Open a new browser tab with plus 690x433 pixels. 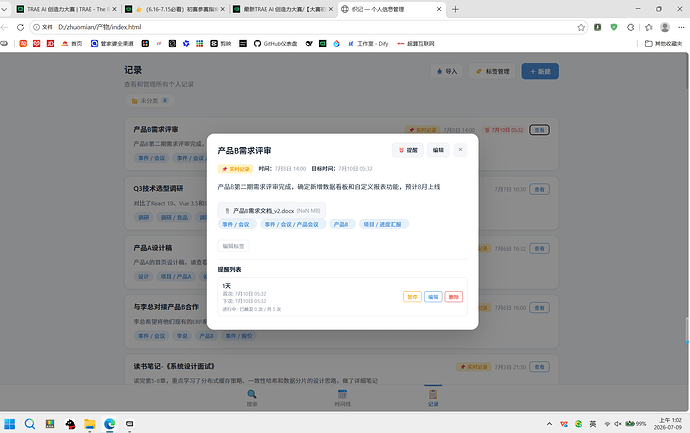pyautogui.click(x=455, y=9)
